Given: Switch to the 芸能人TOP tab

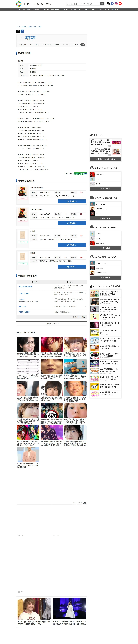Looking at the screenshot, I should [23, 45].
